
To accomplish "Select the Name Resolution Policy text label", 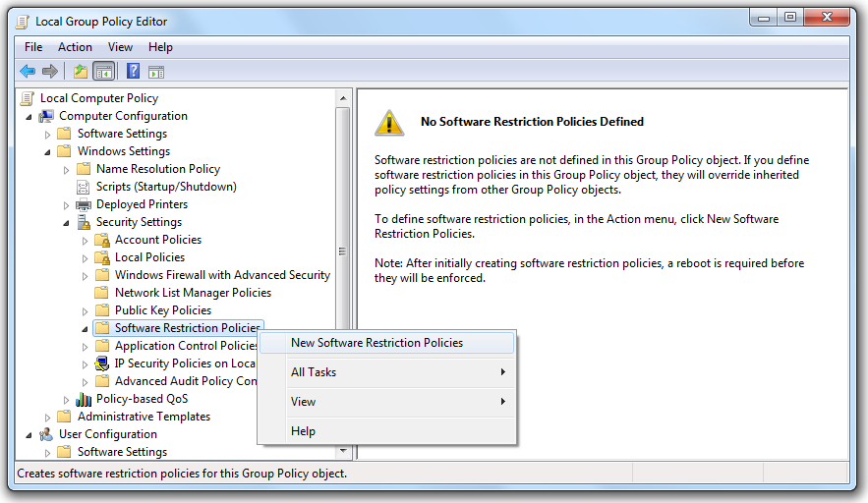I will [158, 169].
